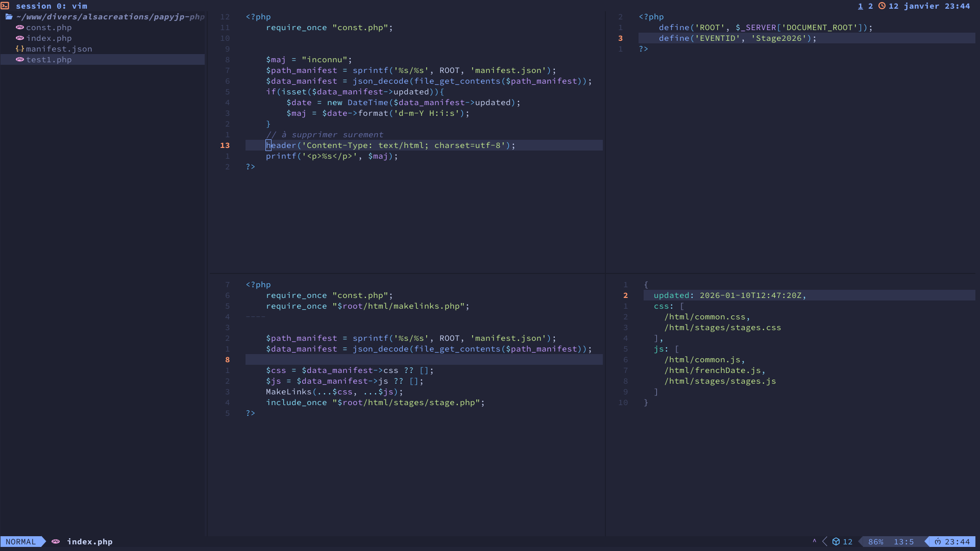The height and width of the screenshot is (551, 980).
Task: Click the terminal session icon
Action: point(5,6)
